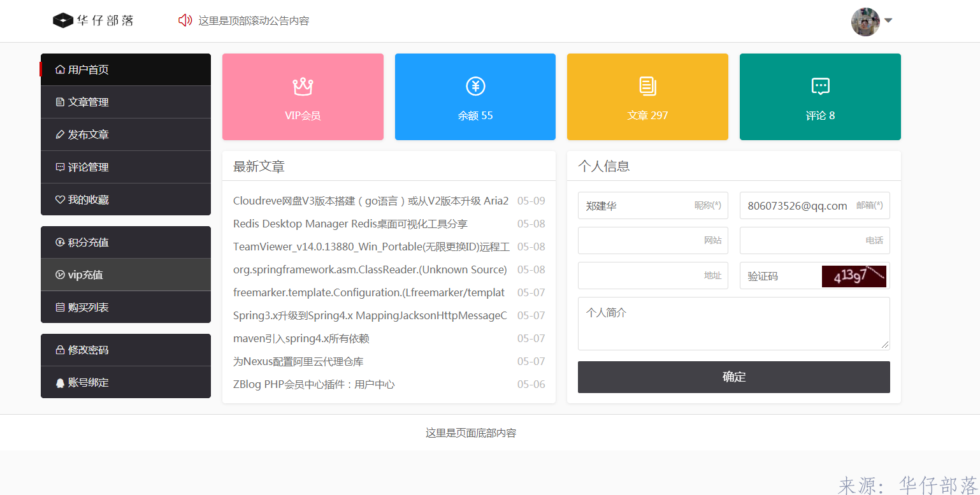Go to vip充值 menu item
This screenshot has height=495, width=980.
pos(85,275)
